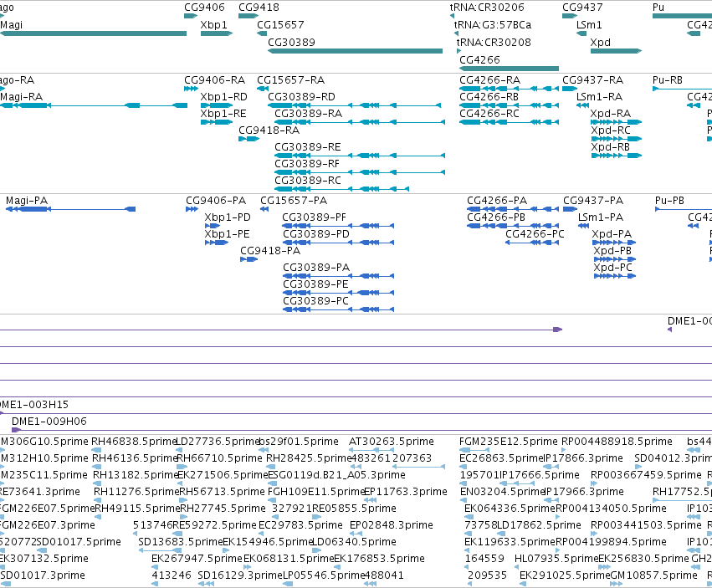Click CG30389-RC transcript label
712x588 pixels.
pos(308,181)
